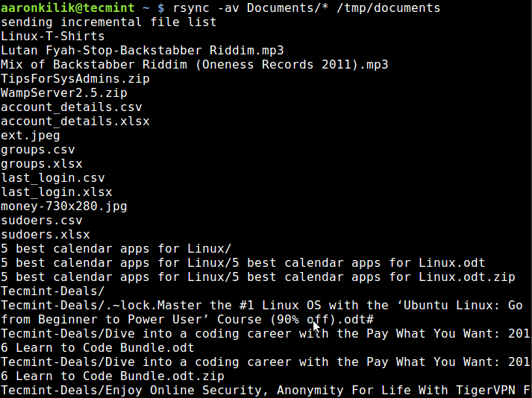This screenshot has height=398, width=532.
Task: Click the line '6 Learn to Code Bundle.odt.zip'
Action: pos(113,376)
